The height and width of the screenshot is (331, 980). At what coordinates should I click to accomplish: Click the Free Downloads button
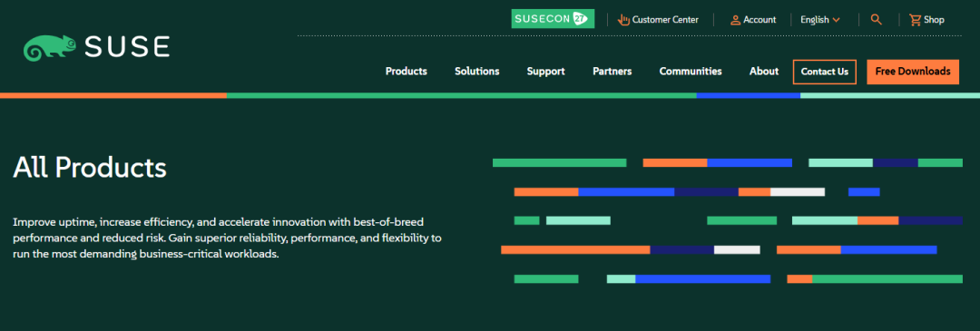click(x=913, y=72)
